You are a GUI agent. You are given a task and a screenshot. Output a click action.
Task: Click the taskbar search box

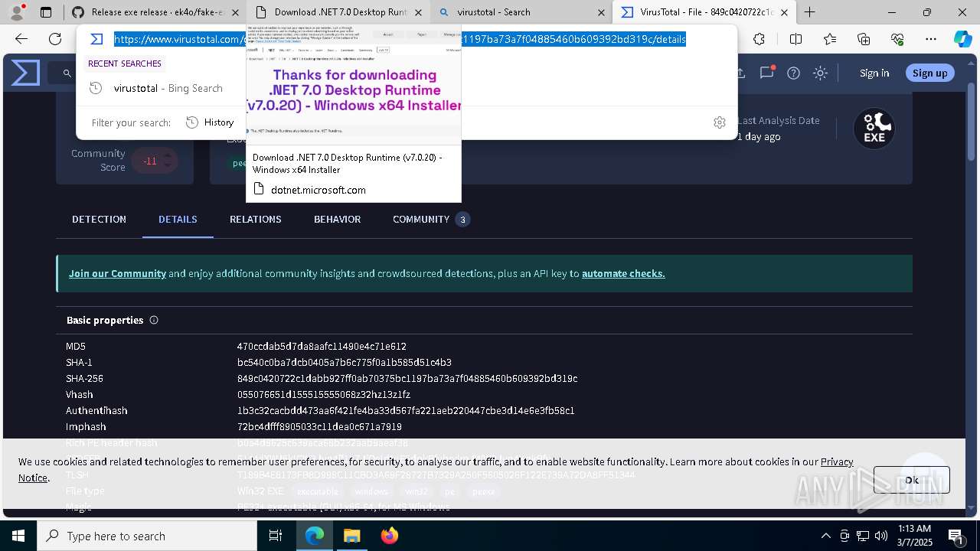(147, 536)
